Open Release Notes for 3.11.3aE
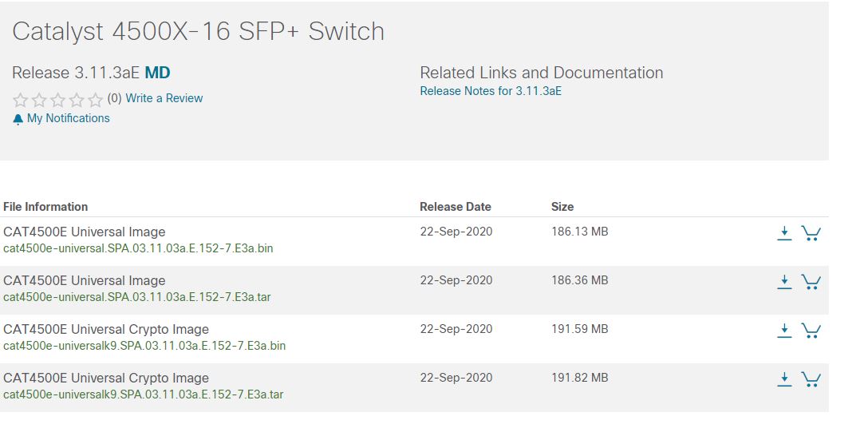868x436 pixels. pyautogui.click(x=491, y=91)
